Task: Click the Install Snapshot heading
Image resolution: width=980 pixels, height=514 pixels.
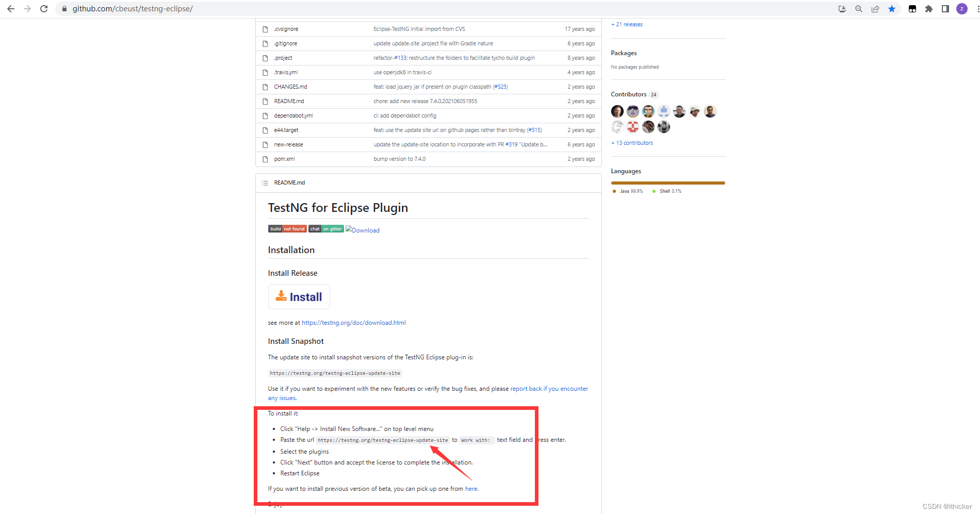Action: click(296, 341)
